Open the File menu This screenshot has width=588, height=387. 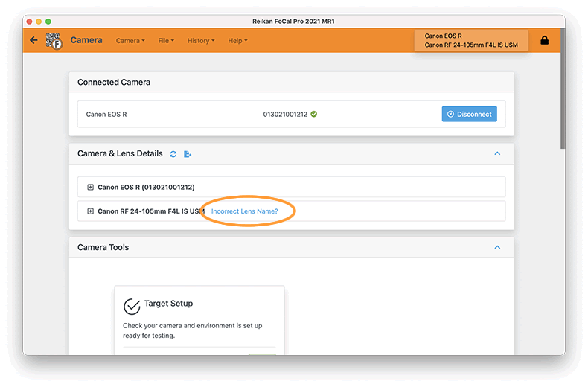166,40
